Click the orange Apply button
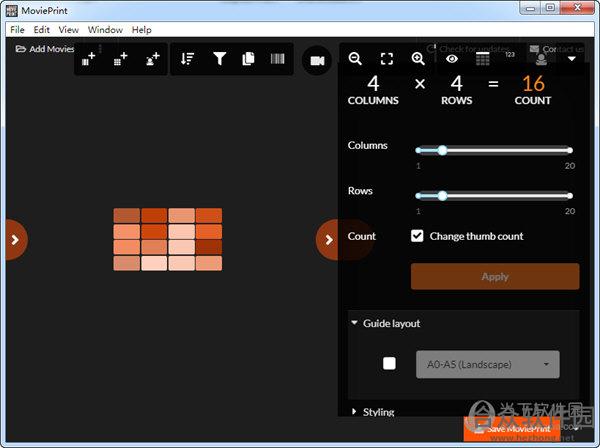 point(495,276)
